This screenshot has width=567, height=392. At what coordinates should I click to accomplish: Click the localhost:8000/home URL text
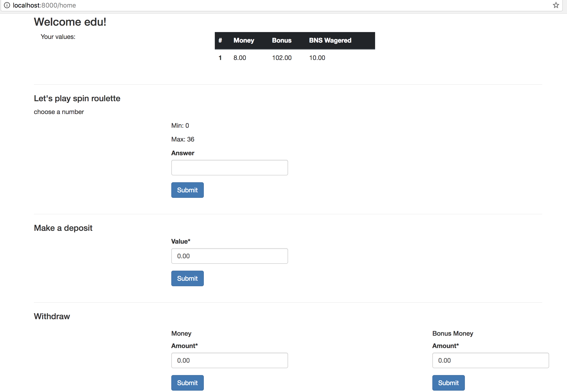coord(44,5)
